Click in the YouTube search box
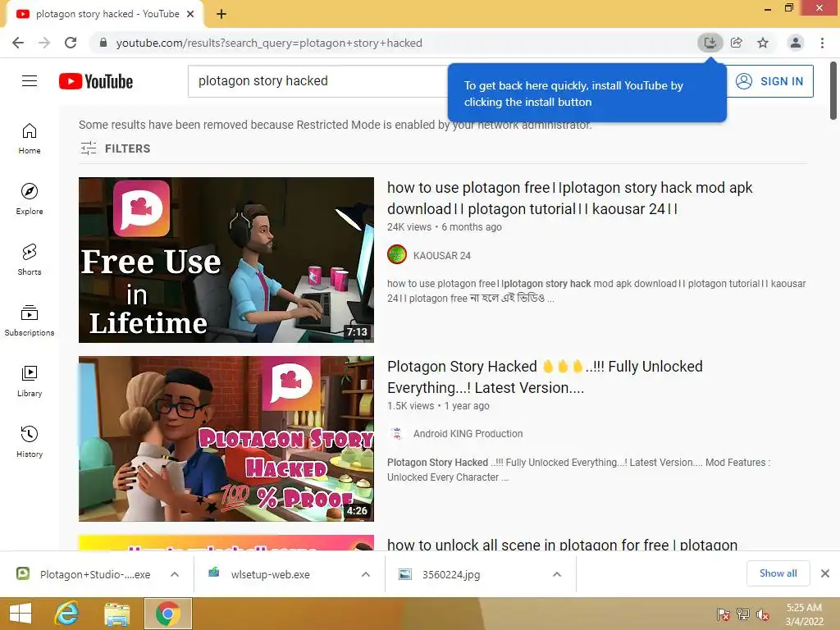 click(x=319, y=81)
